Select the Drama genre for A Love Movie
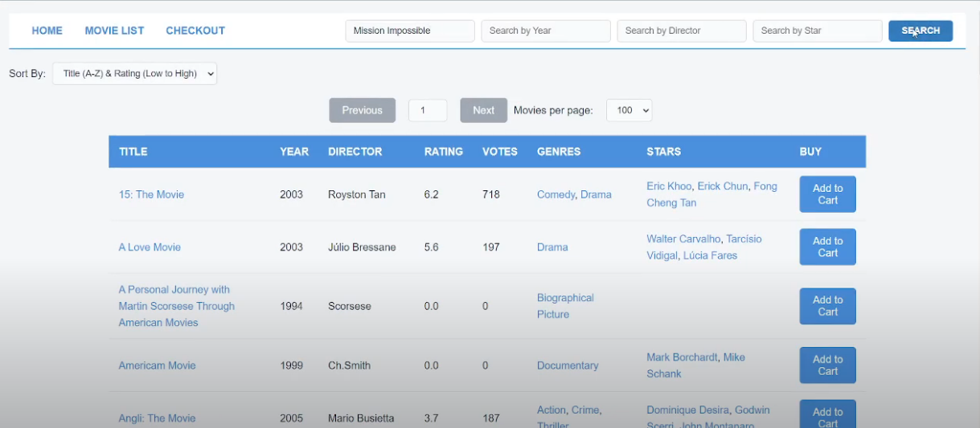This screenshot has width=980, height=428. pyautogui.click(x=552, y=247)
